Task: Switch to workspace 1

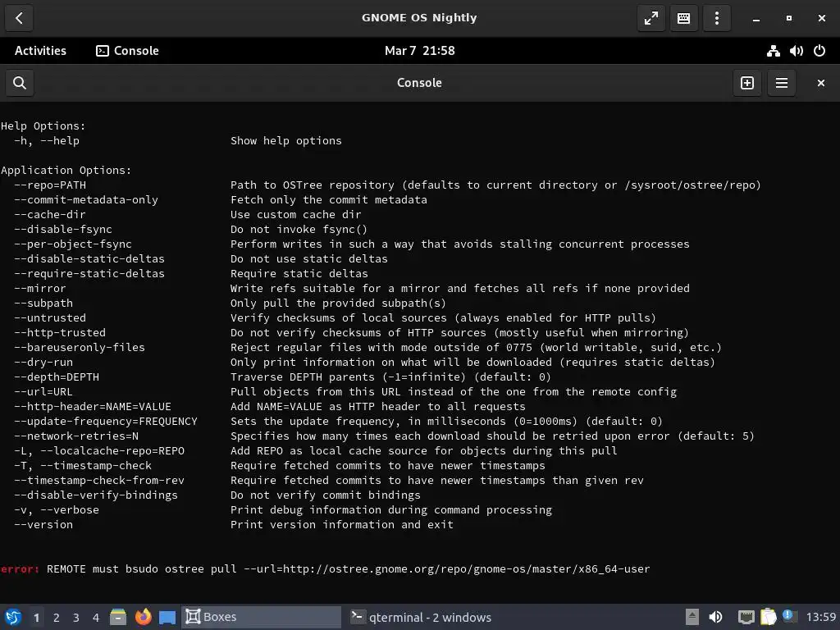Action: [x=36, y=618]
